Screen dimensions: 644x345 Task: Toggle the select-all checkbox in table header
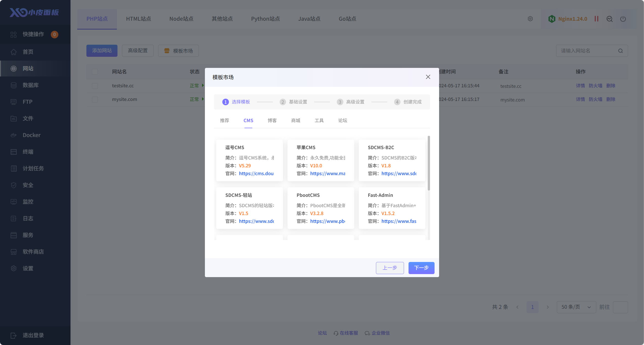point(95,72)
